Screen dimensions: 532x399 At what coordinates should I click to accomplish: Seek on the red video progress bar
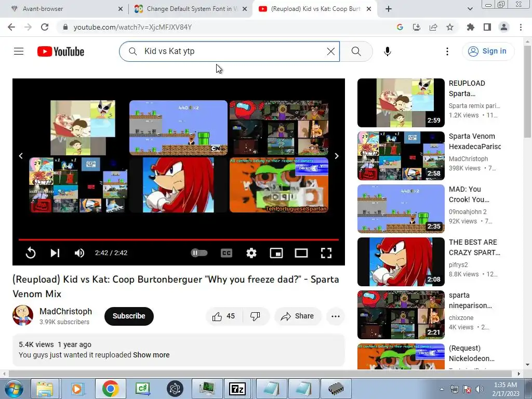tap(179, 240)
